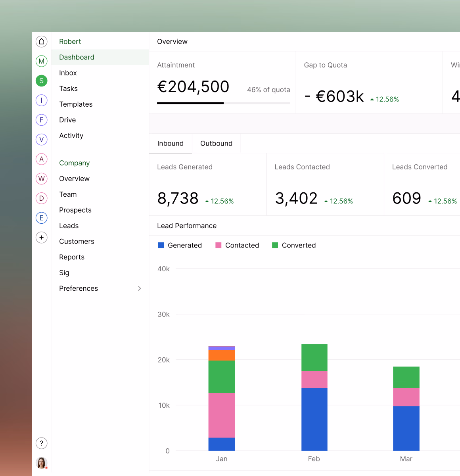Click the blue Feb bar segment
Image resolution: width=460 pixels, height=476 pixels.
[314, 419]
